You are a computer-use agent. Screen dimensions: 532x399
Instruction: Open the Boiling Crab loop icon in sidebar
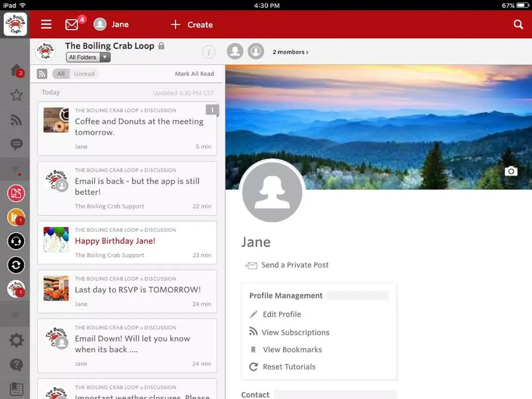pyautogui.click(x=16, y=289)
